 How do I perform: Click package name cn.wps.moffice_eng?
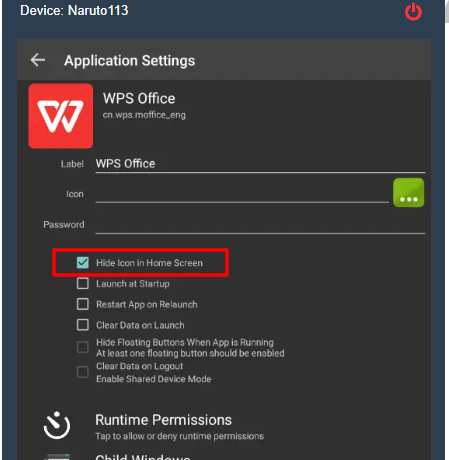click(x=144, y=115)
